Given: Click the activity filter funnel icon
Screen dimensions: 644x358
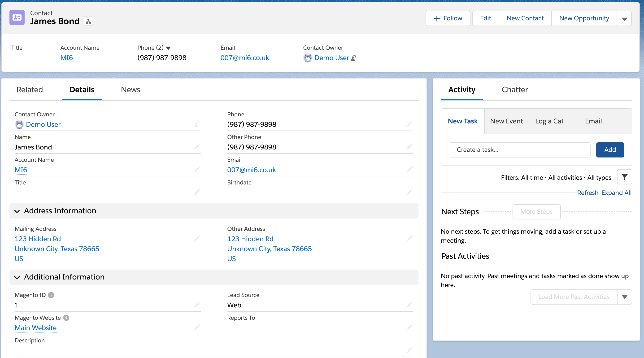Looking at the screenshot, I should 624,177.
